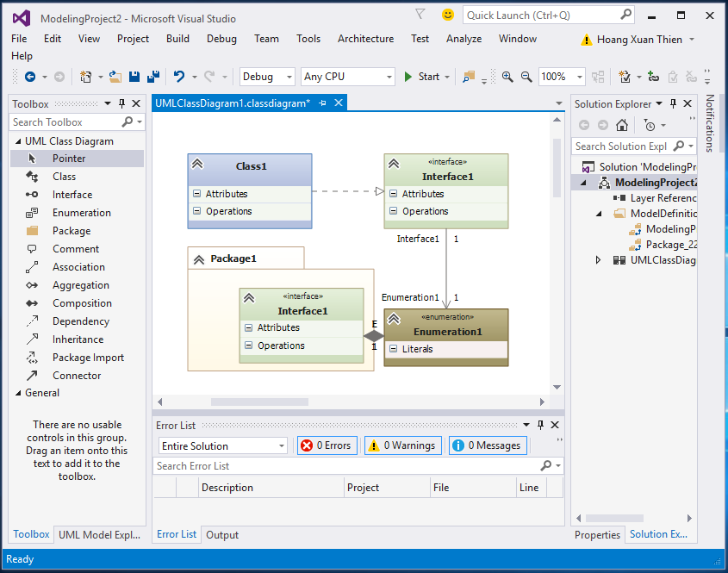The width and height of the screenshot is (728, 573).
Task: Click the 0 Errors filter button
Action: [327, 445]
